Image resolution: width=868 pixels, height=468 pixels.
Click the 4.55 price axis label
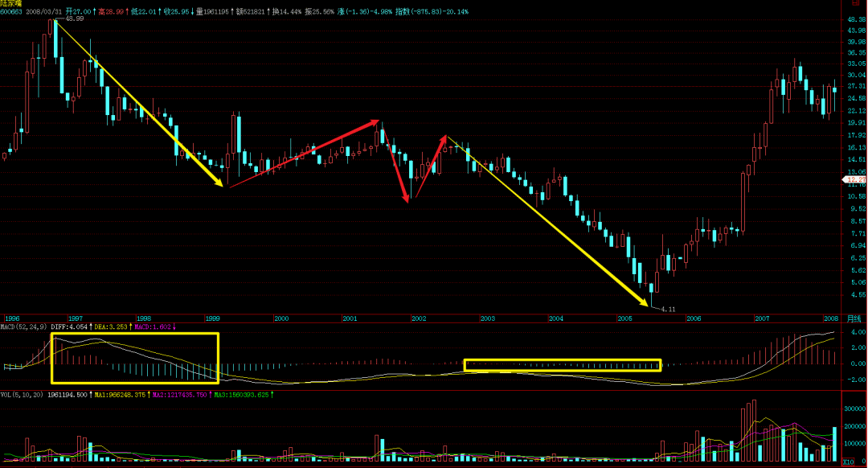click(x=858, y=295)
